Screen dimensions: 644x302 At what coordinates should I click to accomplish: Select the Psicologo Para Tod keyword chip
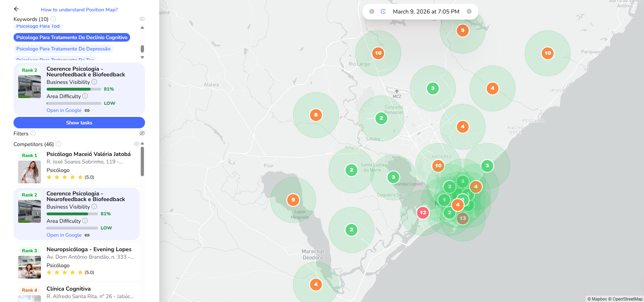(38, 26)
